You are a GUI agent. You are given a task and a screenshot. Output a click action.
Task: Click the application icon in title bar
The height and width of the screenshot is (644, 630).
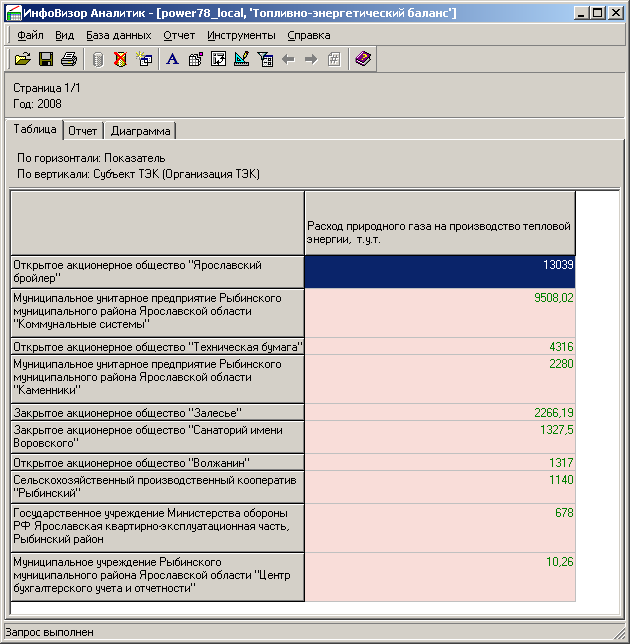pos(14,13)
